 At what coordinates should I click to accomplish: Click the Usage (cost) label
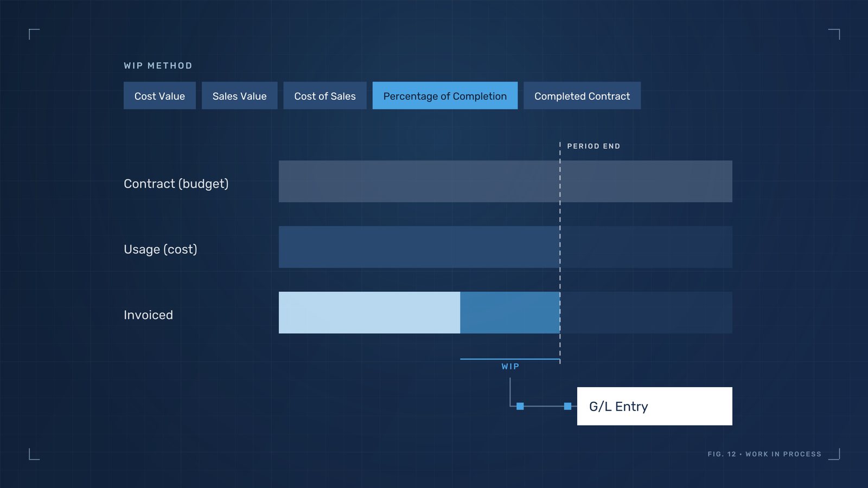(161, 249)
